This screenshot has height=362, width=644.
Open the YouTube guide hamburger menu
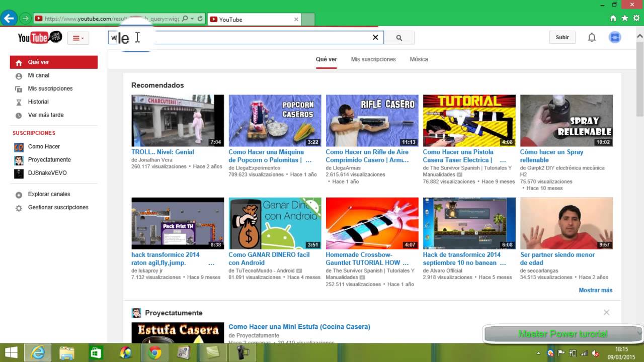coord(78,38)
